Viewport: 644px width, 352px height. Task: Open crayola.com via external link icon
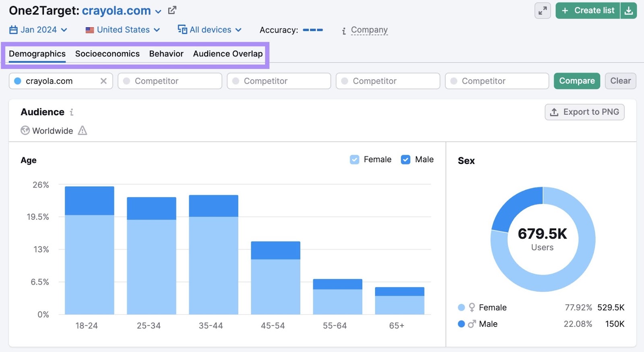[172, 10]
